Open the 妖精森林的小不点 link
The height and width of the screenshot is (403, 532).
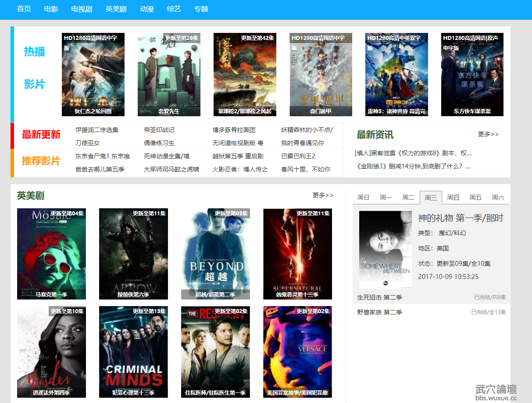(307, 130)
